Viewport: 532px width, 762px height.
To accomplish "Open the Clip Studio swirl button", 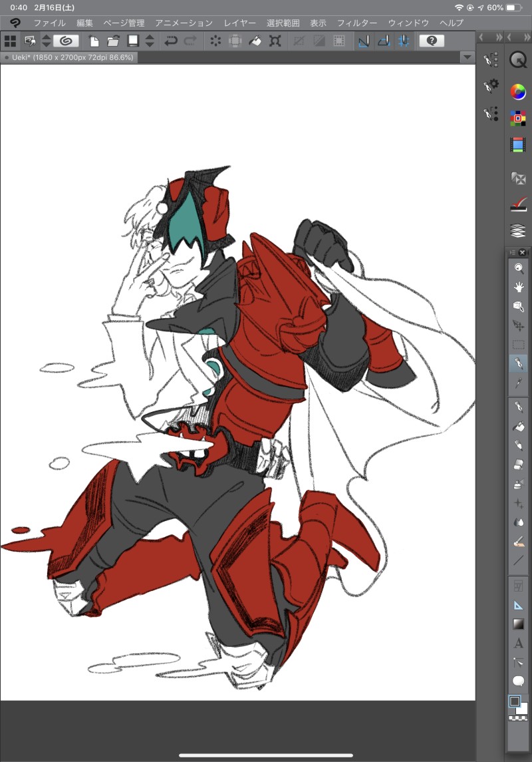I will coord(66,41).
